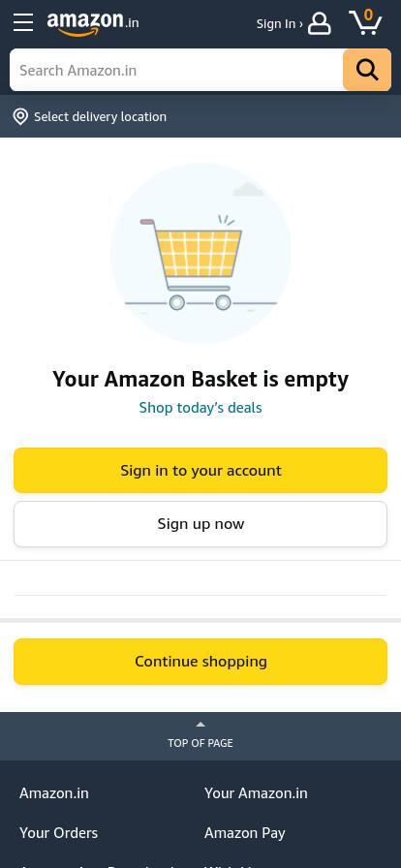401x868 pixels.
Task: Click the Continue shopping button
Action: coord(200,662)
